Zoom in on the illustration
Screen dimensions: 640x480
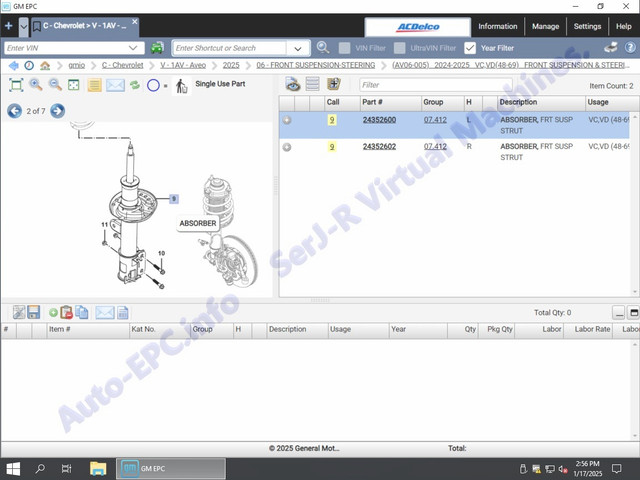coord(36,85)
